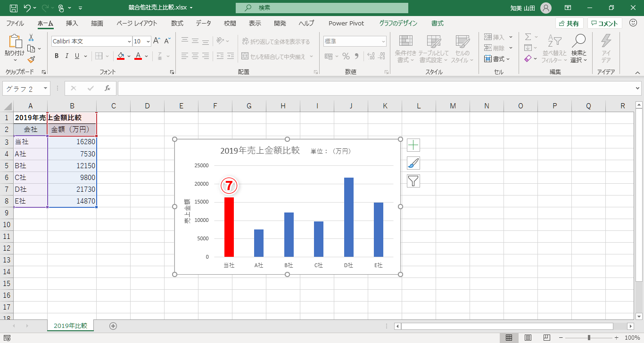Click the search box (検索) in title bar

[x=322, y=8]
